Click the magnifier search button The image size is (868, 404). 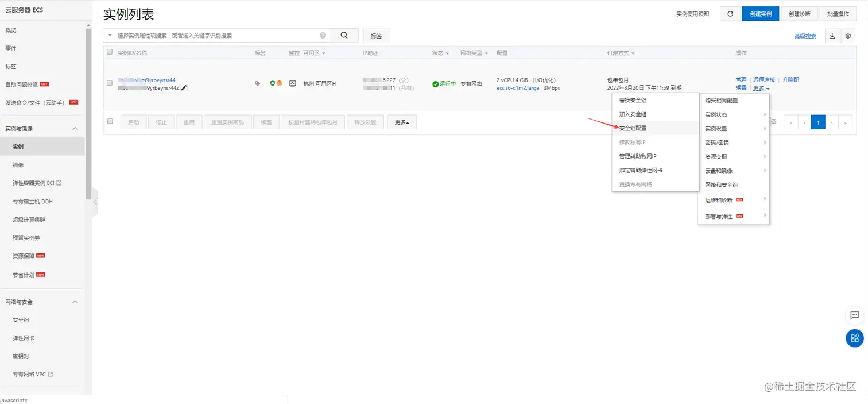[344, 35]
